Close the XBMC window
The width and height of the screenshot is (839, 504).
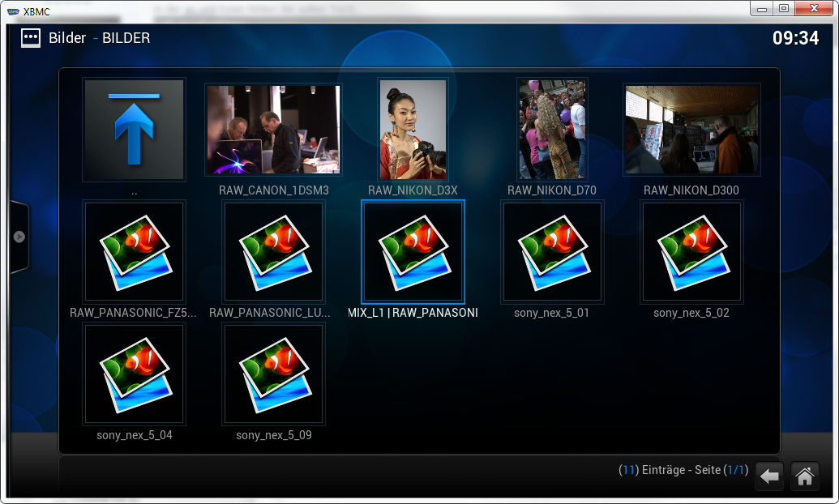point(814,8)
